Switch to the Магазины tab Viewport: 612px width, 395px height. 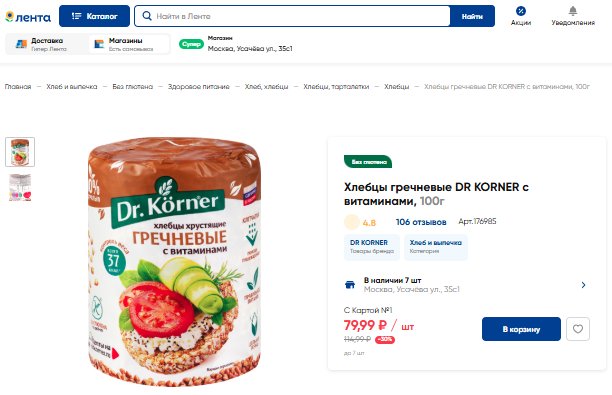point(128,44)
